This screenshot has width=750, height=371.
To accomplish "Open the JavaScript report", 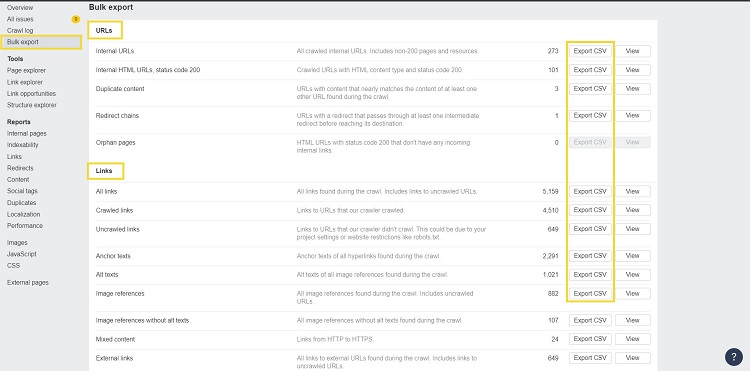I will pyautogui.click(x=22, y=254).
